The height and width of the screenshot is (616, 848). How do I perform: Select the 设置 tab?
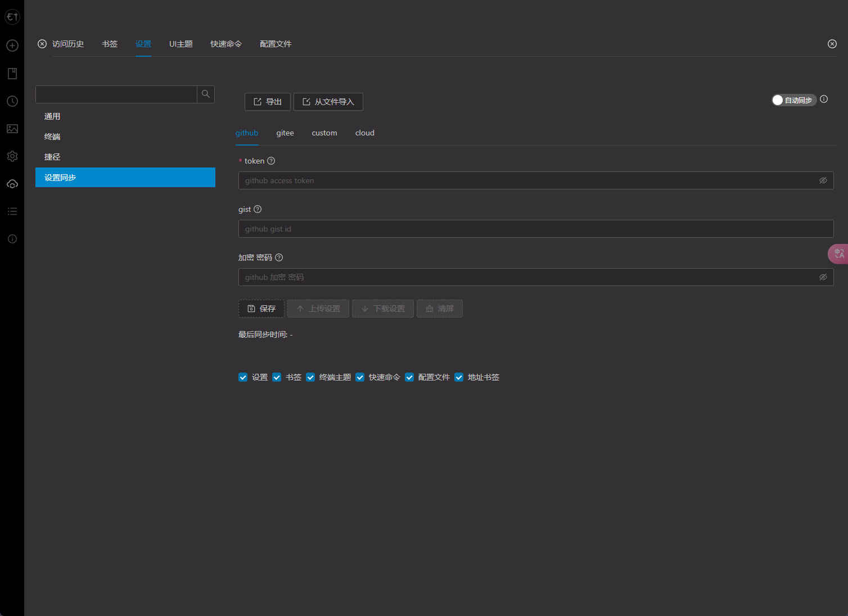143,44
